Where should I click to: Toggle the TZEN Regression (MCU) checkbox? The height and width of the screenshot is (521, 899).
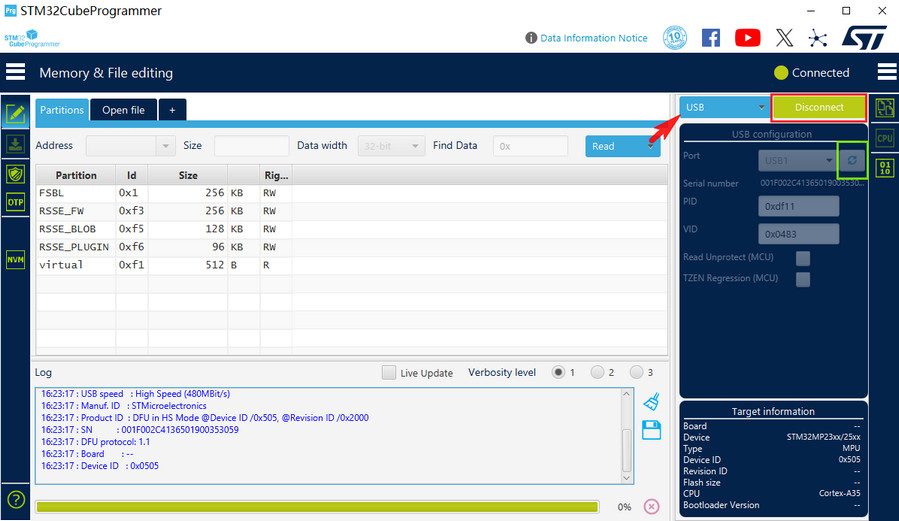tap(803, 279)
